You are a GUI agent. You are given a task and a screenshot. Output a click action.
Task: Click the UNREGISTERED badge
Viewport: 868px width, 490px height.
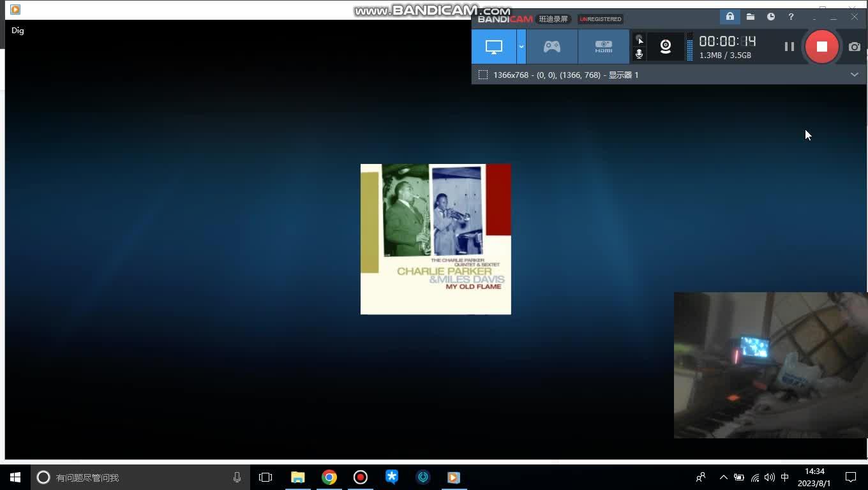click(601, 19)
